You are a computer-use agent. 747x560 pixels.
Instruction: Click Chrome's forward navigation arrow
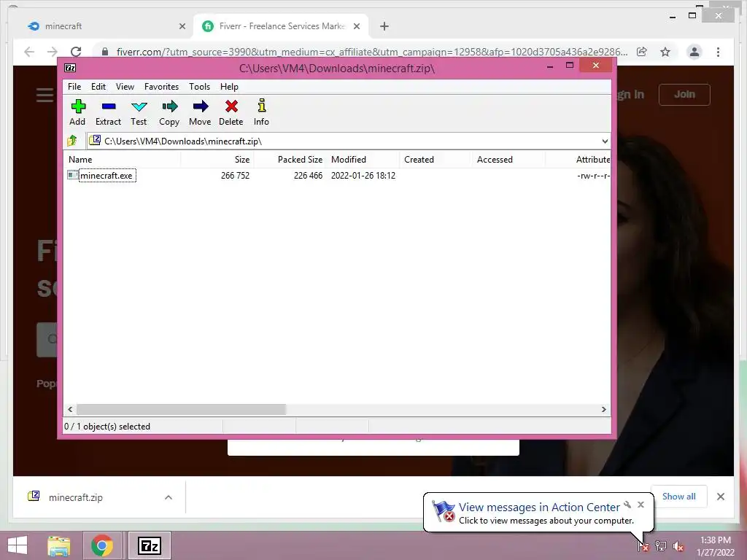tap(53, 52)
